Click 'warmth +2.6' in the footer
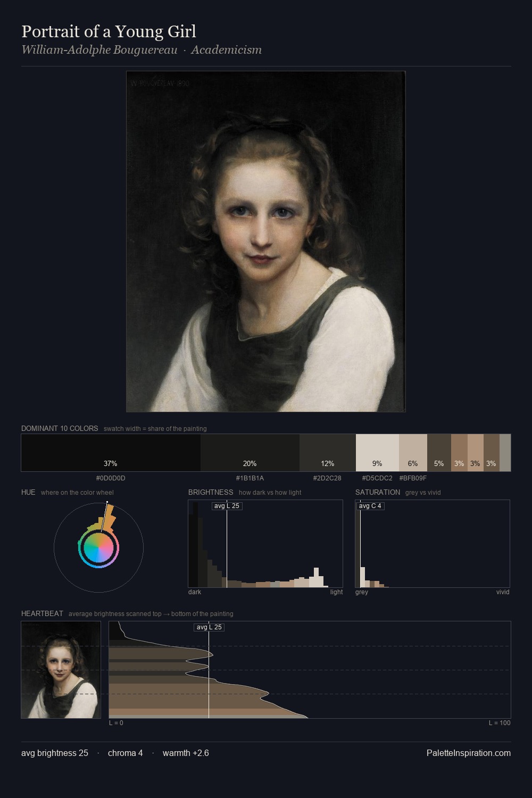The height and width of the screenshot is (798, 532). point(186,753)
